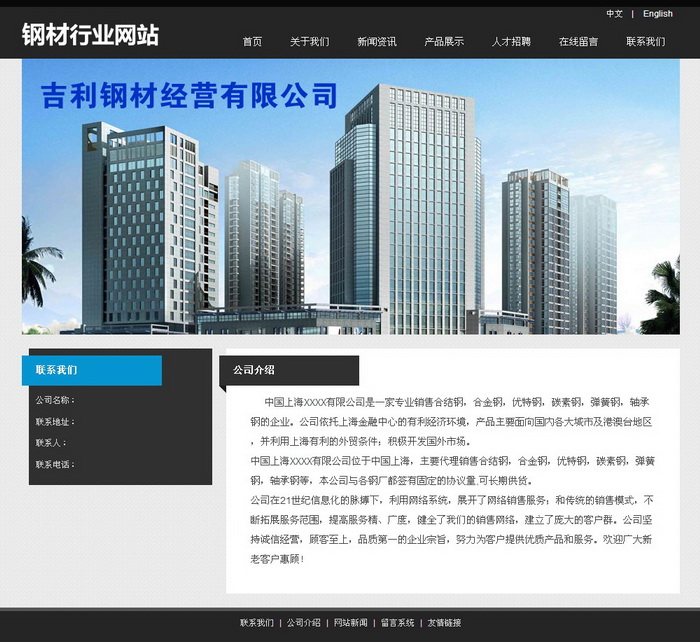Click 在线留言 in the navigation bar
This screenshot has width=700, height=642.
(578, 42)
